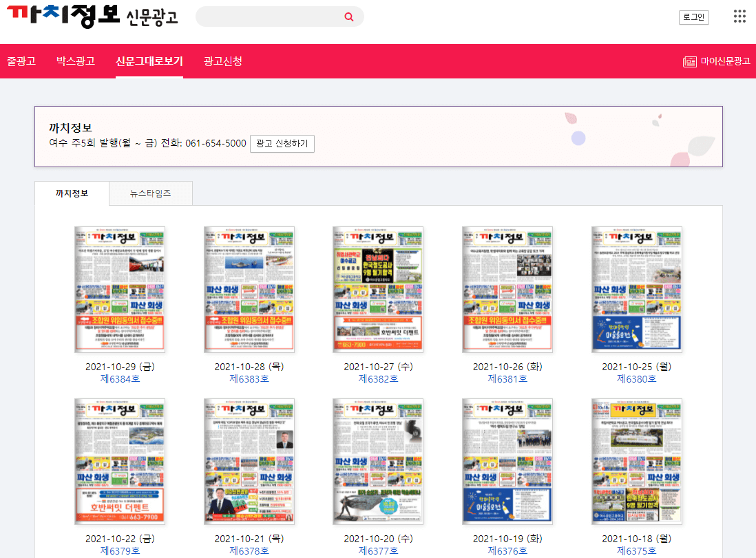Click the 까치정보 heading in the banner
The height and width of the screenshot is (558, 756).
pyautogui.click(x=70, y=128)
